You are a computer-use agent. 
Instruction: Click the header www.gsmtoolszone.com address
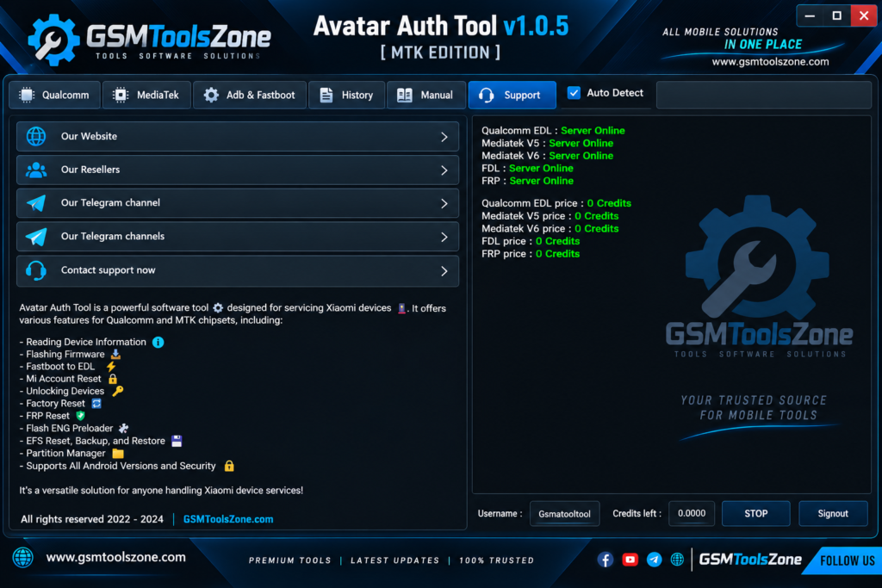[x=770, y=62]
